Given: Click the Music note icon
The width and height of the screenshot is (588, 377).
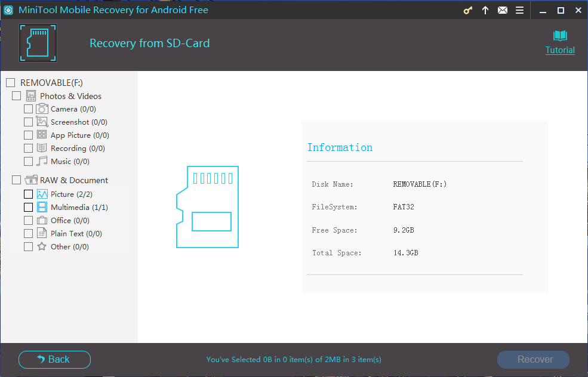Looking at the screenshot, I should coord(42,161).
